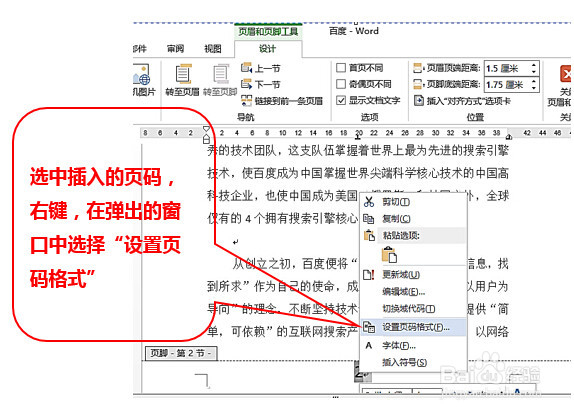Click the Go to Header (转至页眉) icon

[183, 74]
